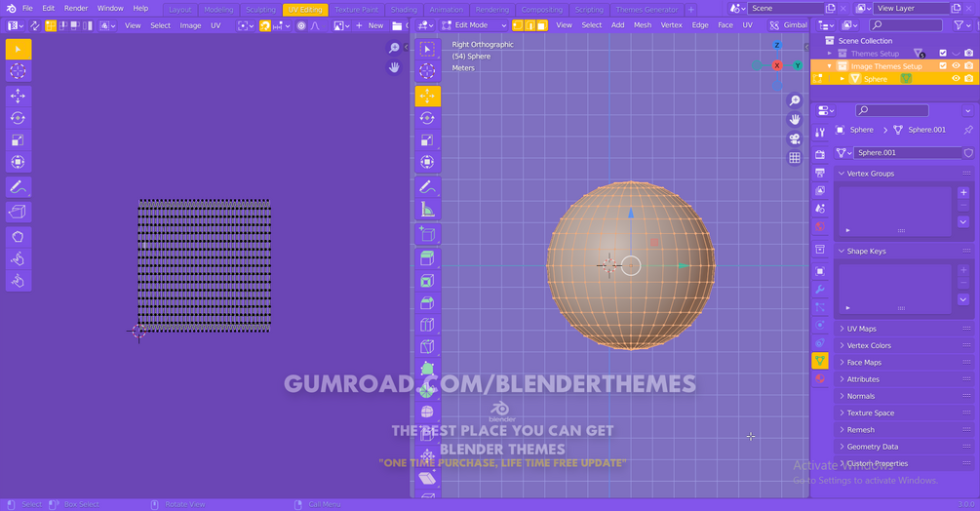Open the Edit Mode dropdown
Viewport: 980px width, 511px height.
coord(474,25)
